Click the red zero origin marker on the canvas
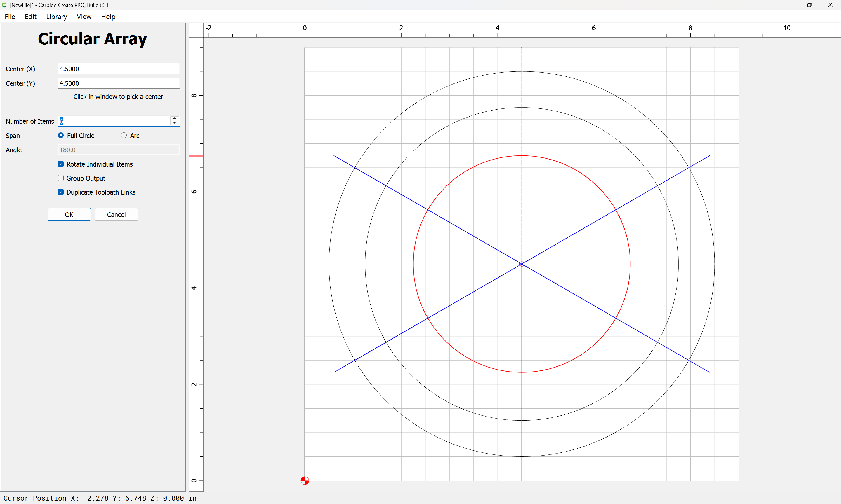 click(x=305, y=481)
